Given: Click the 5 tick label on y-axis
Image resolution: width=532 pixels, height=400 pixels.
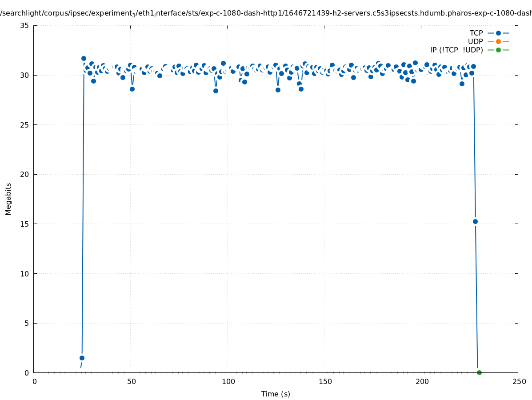Looking at the screenshot, I should [x=27, y=323].
